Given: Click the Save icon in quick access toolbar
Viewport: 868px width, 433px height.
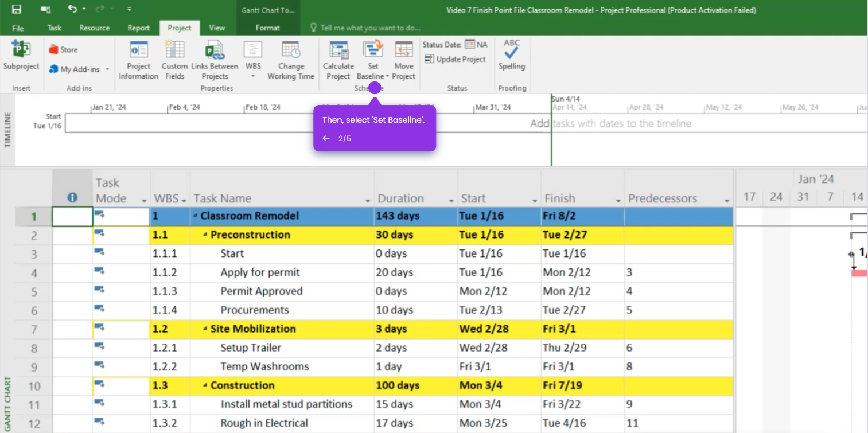Looking at the screenshot, I should point(17,9).
